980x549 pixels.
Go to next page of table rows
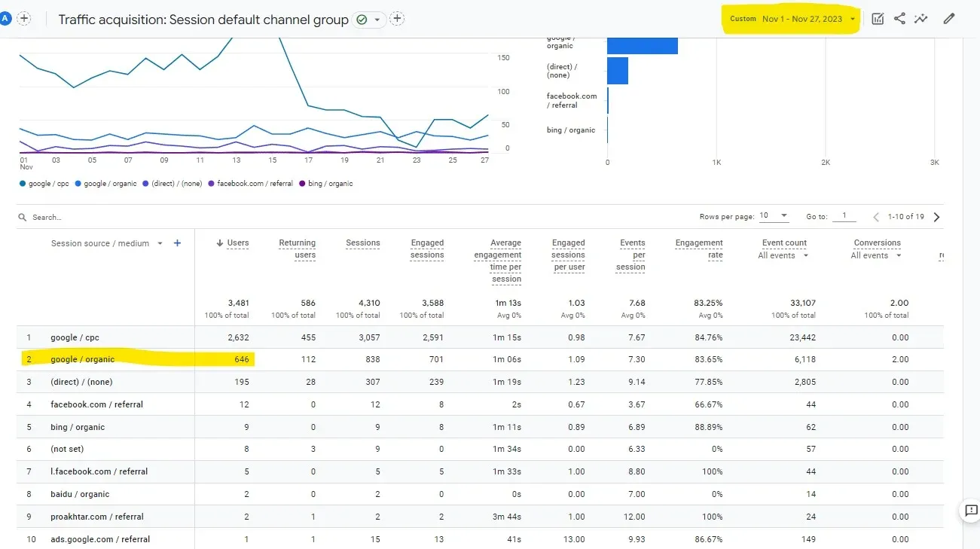[x=937, y=217]
